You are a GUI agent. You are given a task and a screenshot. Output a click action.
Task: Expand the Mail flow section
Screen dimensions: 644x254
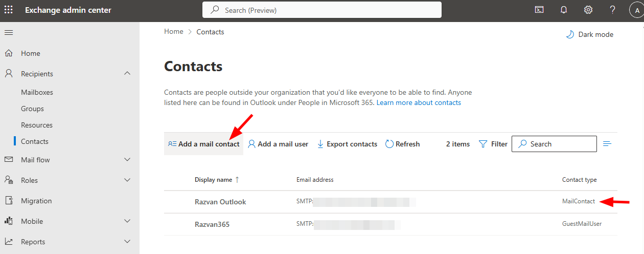coord(127,160)
